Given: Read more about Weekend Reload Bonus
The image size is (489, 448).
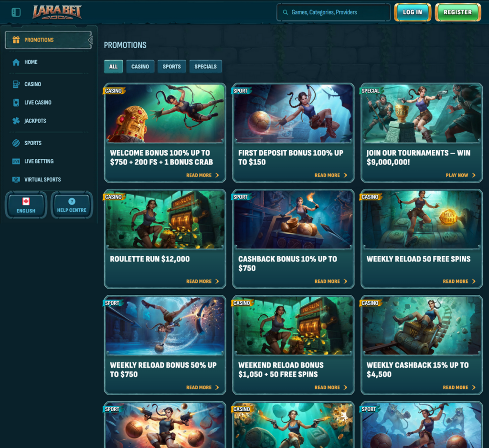Looking at the screenshot, I should [x=330, y=387].
